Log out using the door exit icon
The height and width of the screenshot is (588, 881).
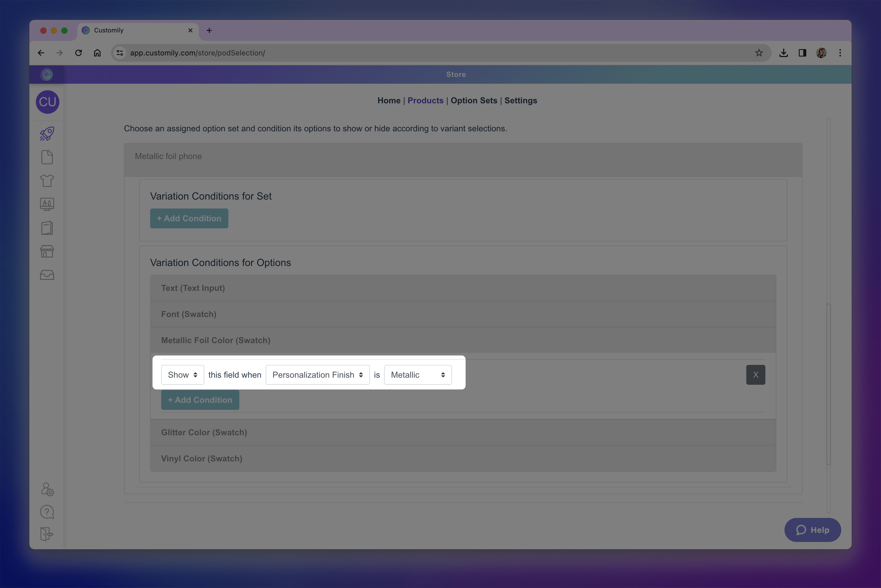[x=47, y=534]
